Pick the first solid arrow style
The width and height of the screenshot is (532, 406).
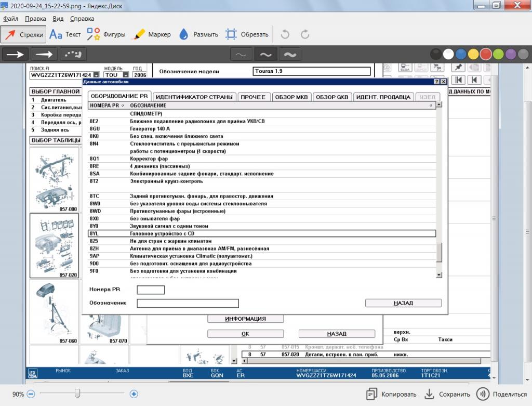pyautogui.click(x=16, y=54)
